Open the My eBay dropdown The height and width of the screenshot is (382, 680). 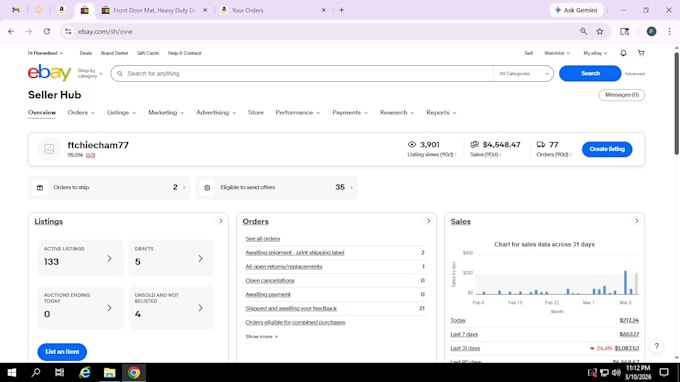[x=595, y=53]
